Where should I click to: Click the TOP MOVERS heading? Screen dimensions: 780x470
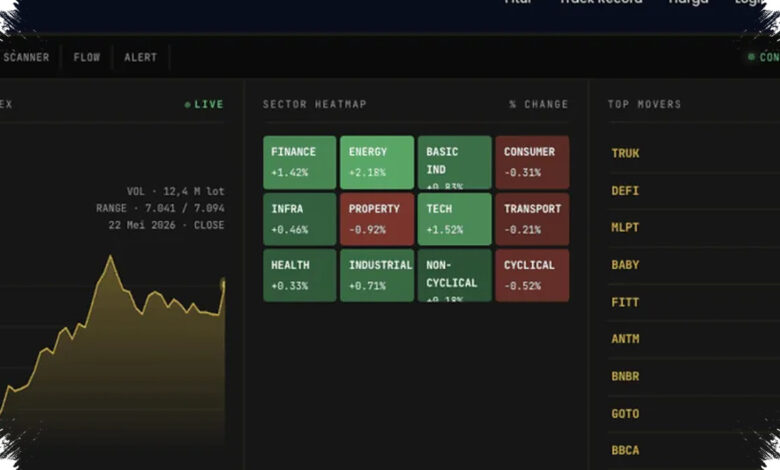644,104
